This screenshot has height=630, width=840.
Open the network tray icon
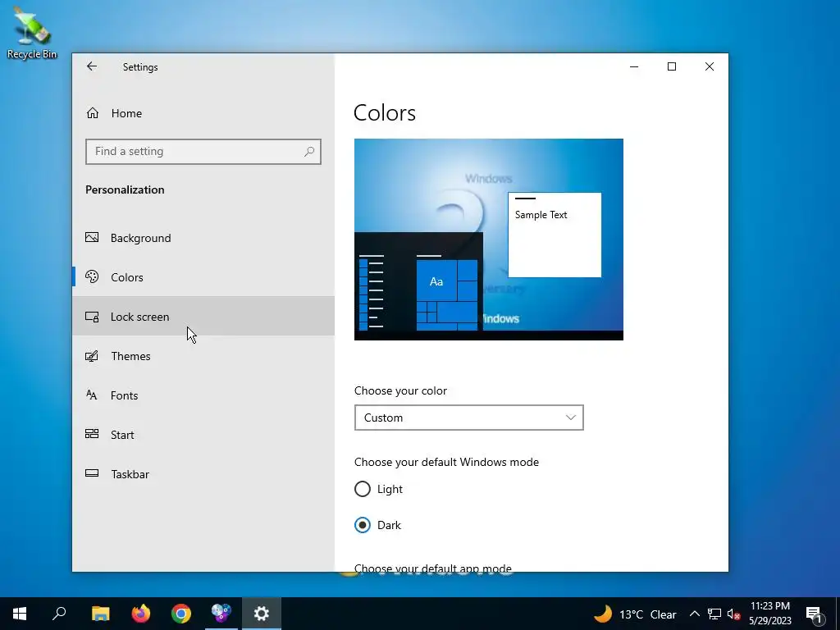click(714, 614)
